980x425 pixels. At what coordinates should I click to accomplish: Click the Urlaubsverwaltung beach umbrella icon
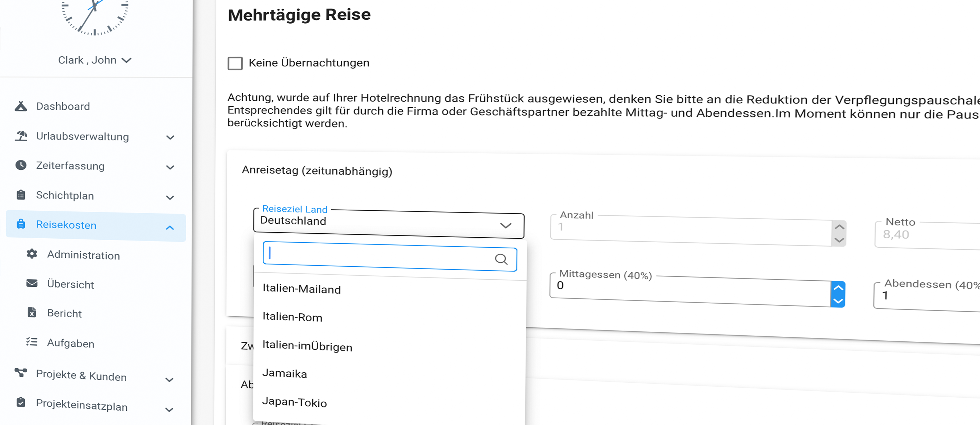click(21, 136)
